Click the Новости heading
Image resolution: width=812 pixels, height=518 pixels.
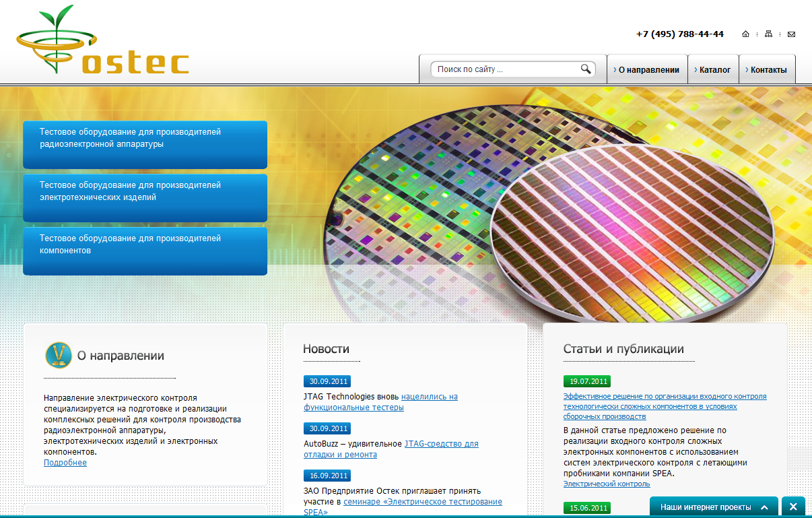[x=326, y=349]
